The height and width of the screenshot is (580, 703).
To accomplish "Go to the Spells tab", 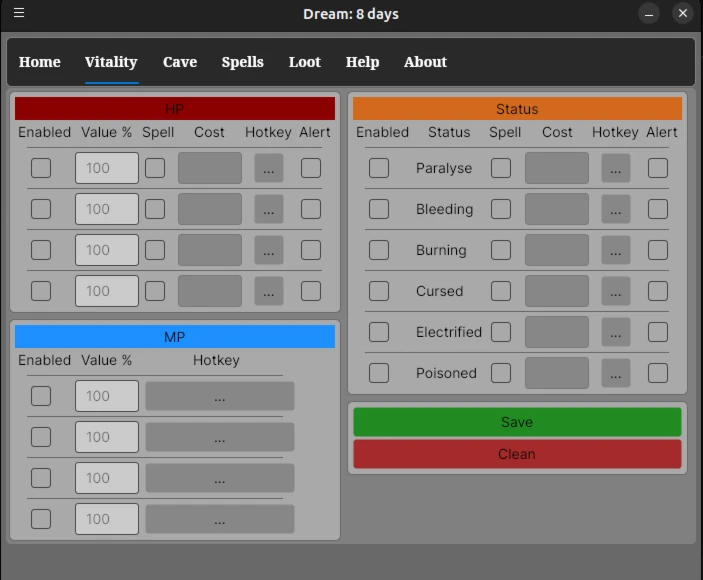I will pyautogui.click(x=243, y=62).
